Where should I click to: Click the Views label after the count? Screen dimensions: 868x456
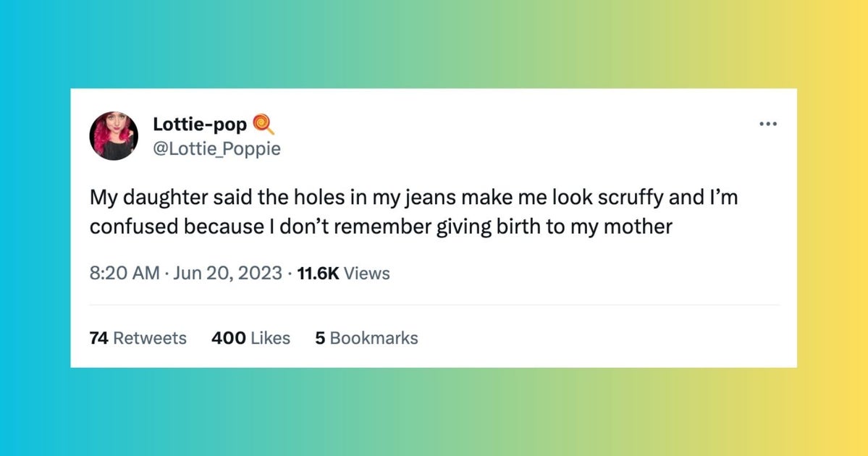(366, 273)
